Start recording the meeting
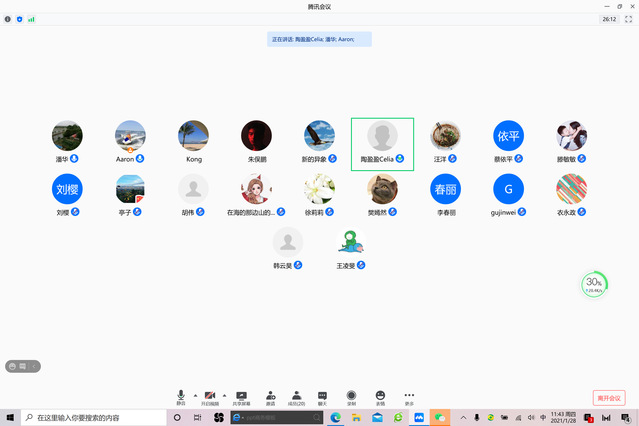 pos(351,397)
